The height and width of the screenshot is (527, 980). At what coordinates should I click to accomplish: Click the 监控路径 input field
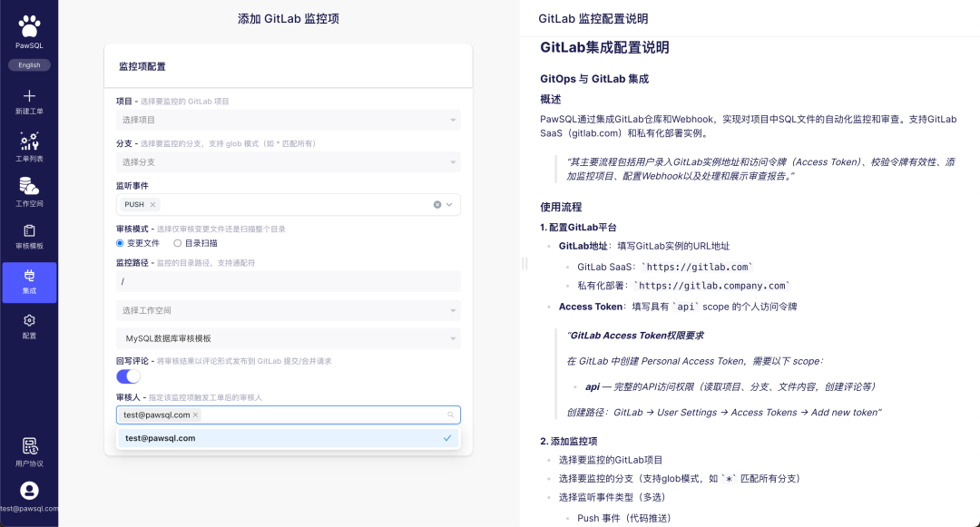click(289, 281)
